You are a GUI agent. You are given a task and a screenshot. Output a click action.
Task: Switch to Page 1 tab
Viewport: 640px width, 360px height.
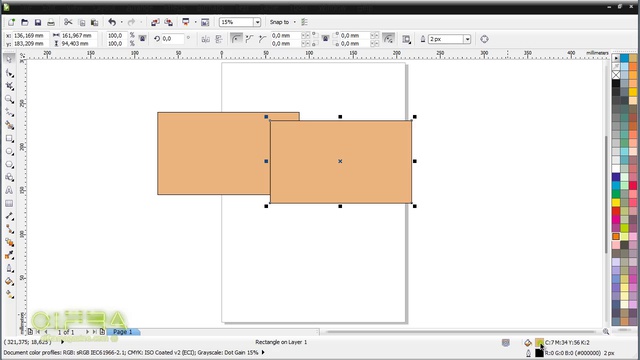click(x=123, y=332)
